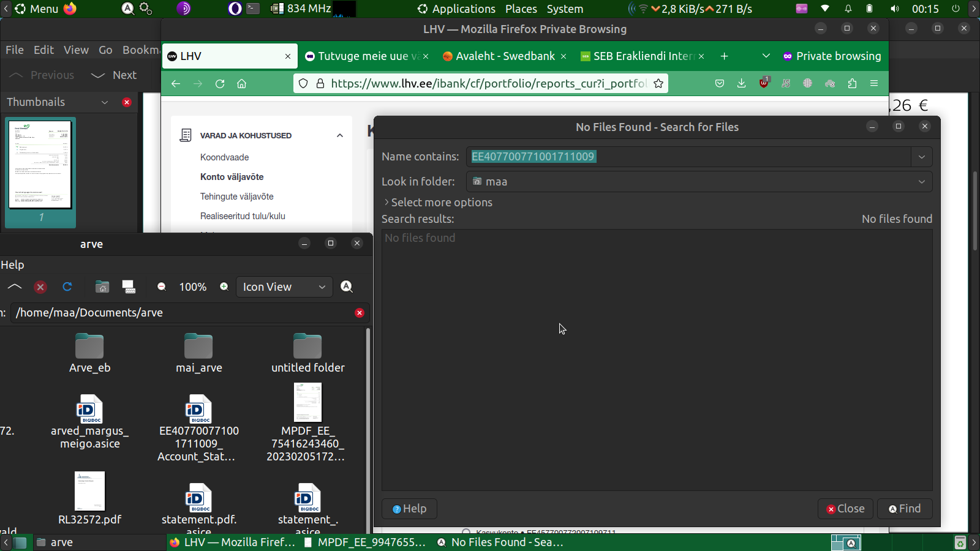Select the page 1 thumbnail

(x=40, y=165)
